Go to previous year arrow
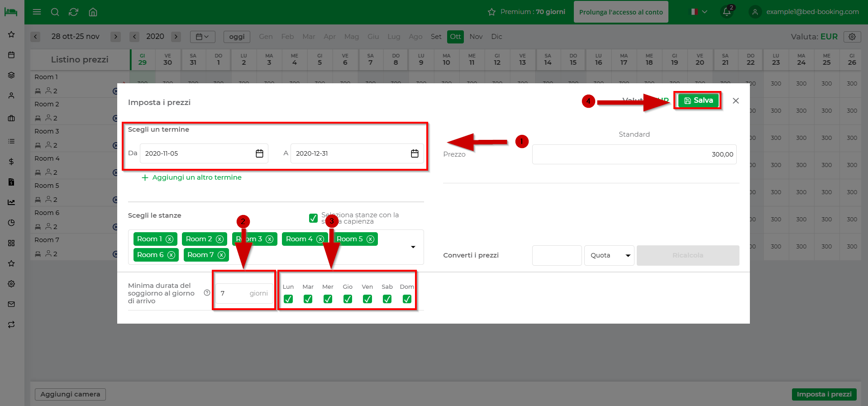The height and width of the screenshot is (406, 868). pos(134,37)
